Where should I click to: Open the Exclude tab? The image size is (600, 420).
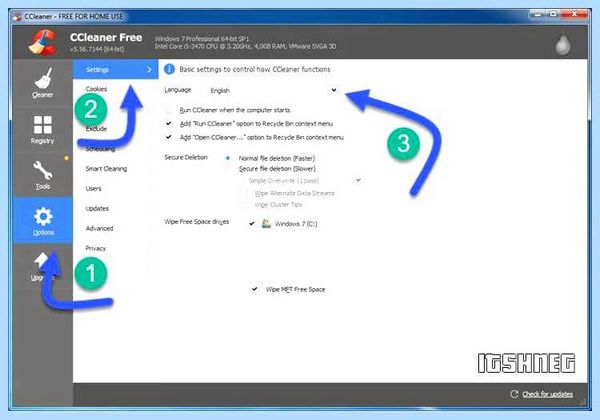(x=96, y=129)
